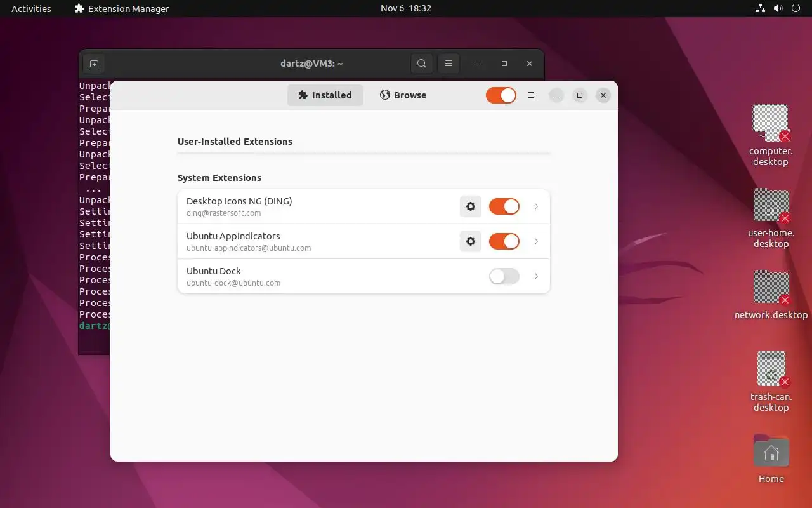Open the Home folder desktop icon

tap(771, 459)
